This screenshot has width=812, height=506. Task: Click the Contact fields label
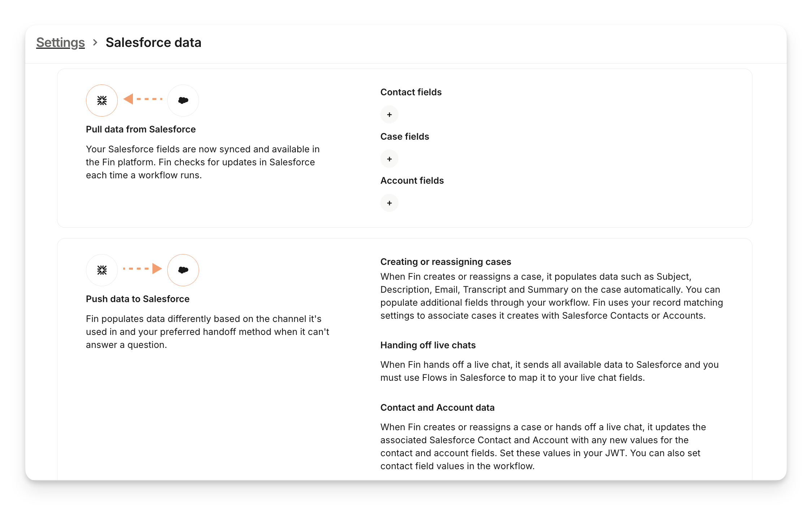pyautogui.click(x=411, y=92)
